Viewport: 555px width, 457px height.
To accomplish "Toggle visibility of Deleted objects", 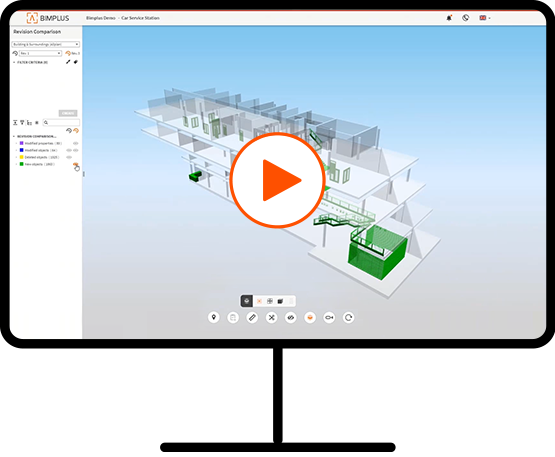I will coord(69,157).
